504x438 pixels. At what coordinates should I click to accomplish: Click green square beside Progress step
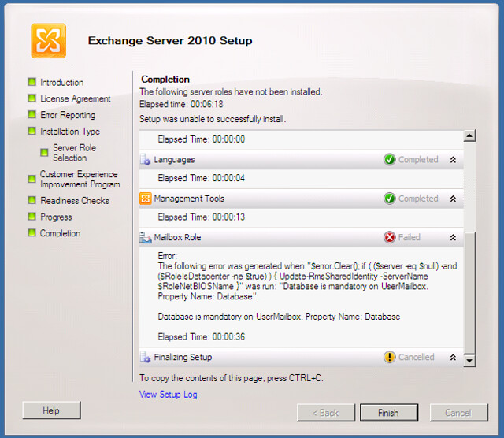click(x=31, y=216)
